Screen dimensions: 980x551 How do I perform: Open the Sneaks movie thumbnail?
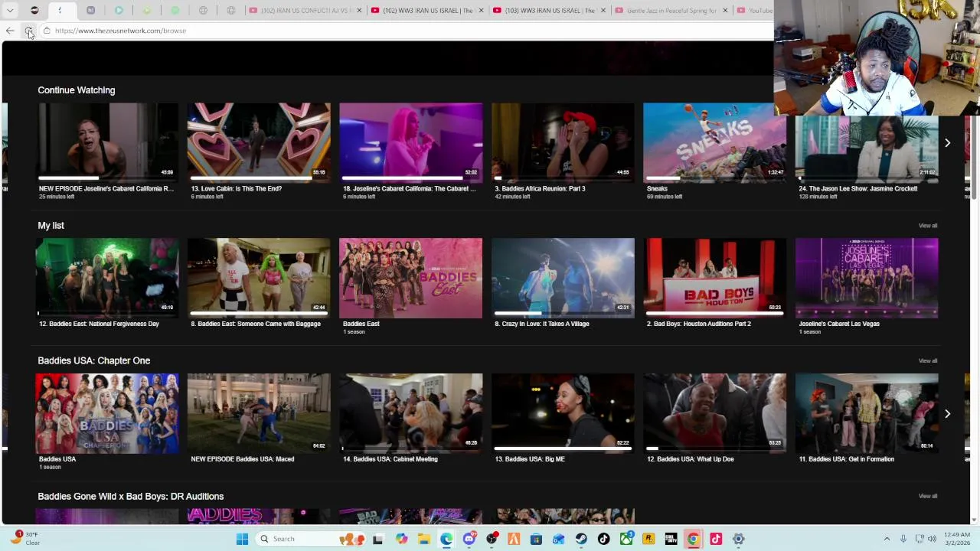(x=714, y=142)
